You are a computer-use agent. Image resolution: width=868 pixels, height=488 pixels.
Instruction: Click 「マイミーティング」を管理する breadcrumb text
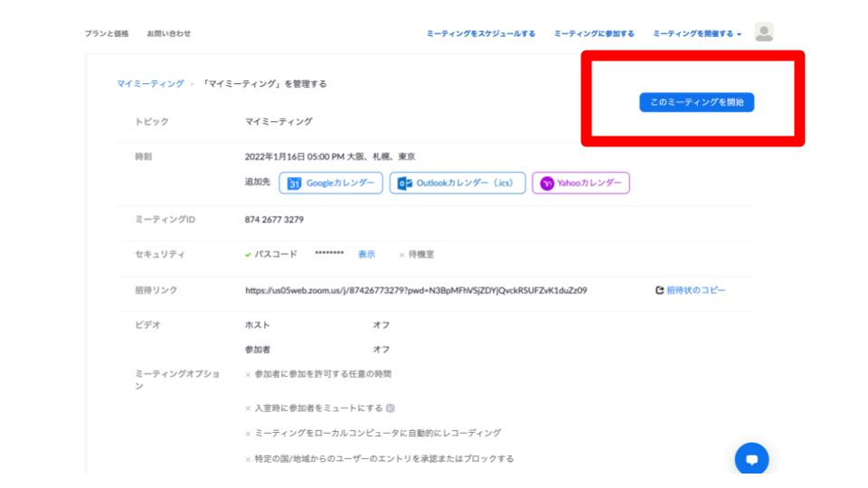tap(263, 84)
